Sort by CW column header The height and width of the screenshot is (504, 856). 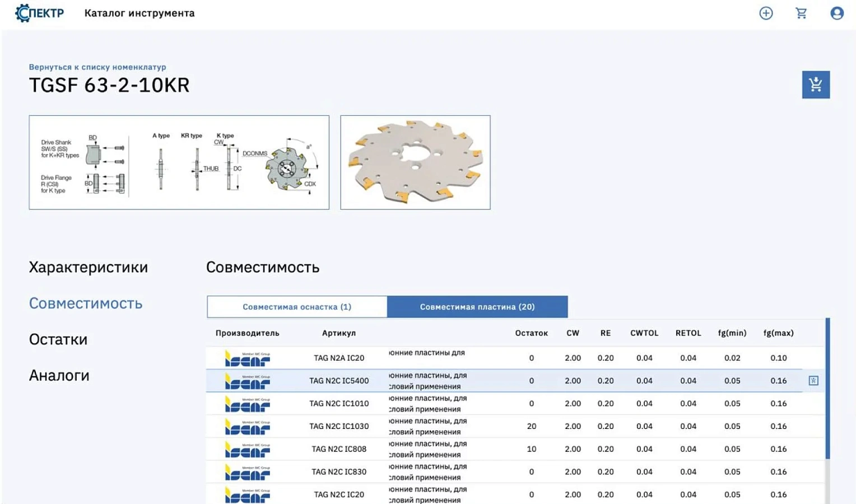coord(573,333)
